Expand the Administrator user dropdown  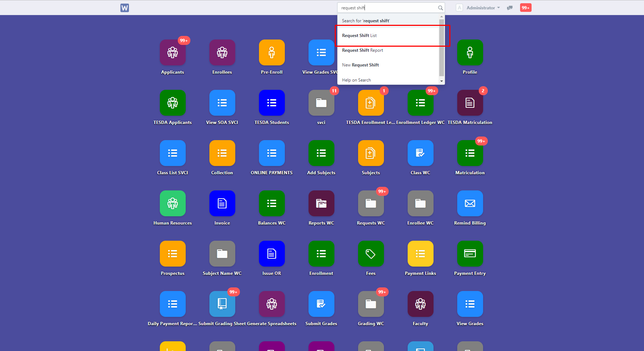(x=483, y=8)
